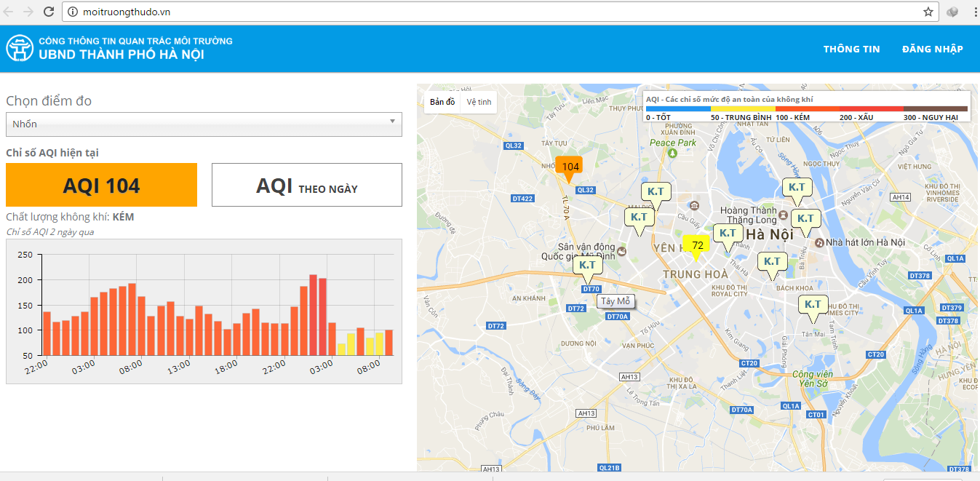Reload the page with the refresh icon

coord(49,12)
